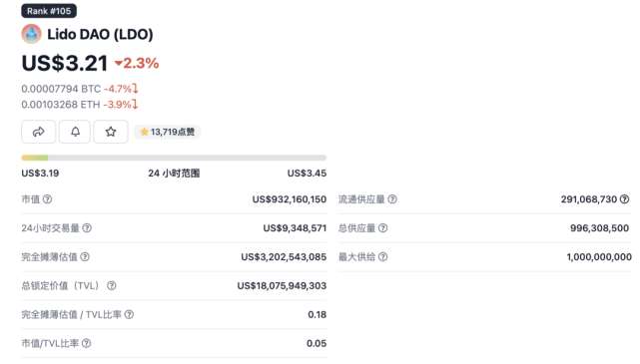This screenshot has width=640, height=364.
Task: Click the 24 小时范围 label
Action: (x=174, y=174)
